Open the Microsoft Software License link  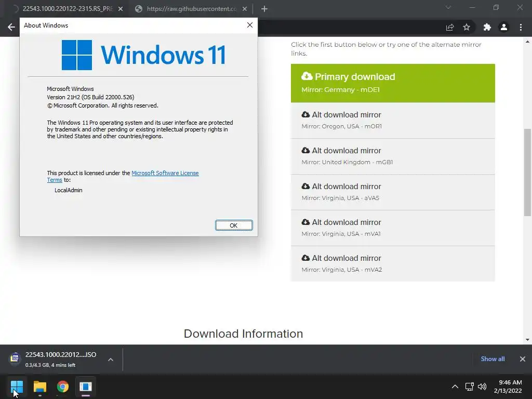(165, 173)
